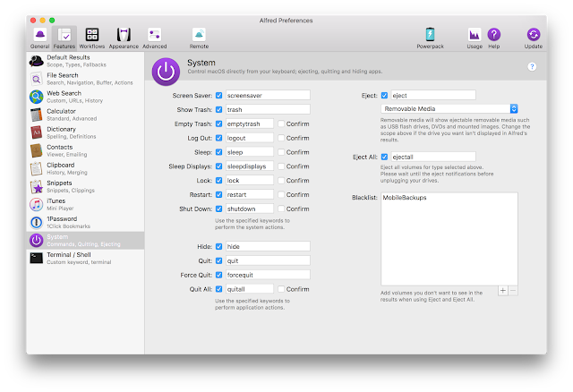View the Usage chart icon
Viewport: 573px width, 392px height.
click(475, 38)
